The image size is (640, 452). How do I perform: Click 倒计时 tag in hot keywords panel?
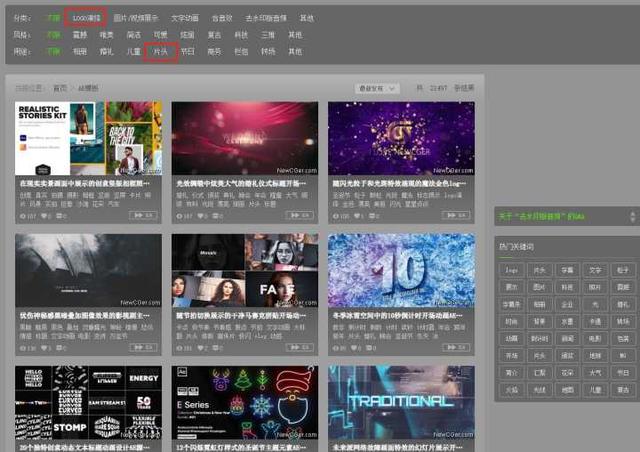point(540,338)
